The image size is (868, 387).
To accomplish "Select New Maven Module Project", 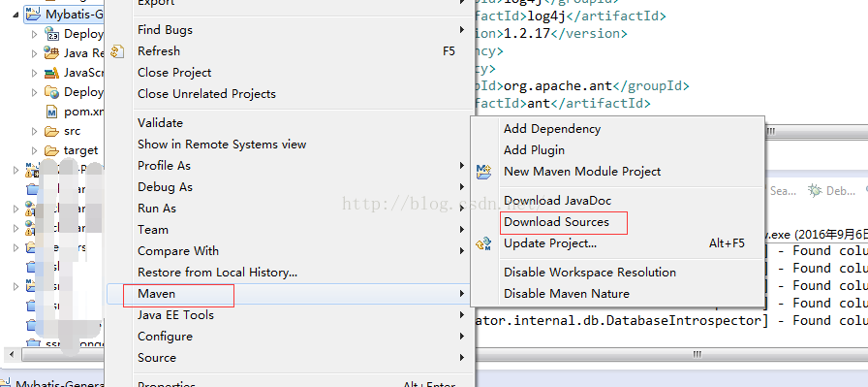I will click(x=617, y=172).
